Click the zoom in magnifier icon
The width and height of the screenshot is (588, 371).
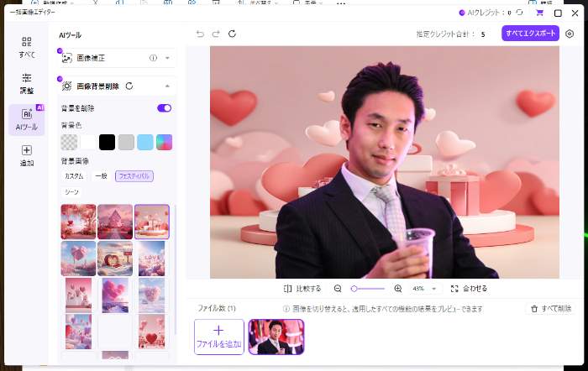click(397, 288)
